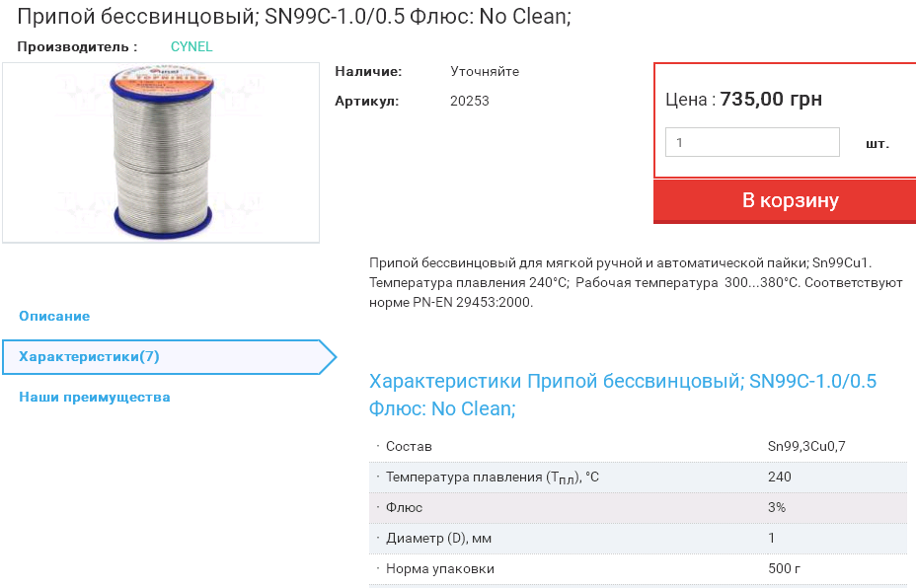The image size is (916, 588).
Task: Click the CYNEL manufacturer link
Action: coord(191,46)
